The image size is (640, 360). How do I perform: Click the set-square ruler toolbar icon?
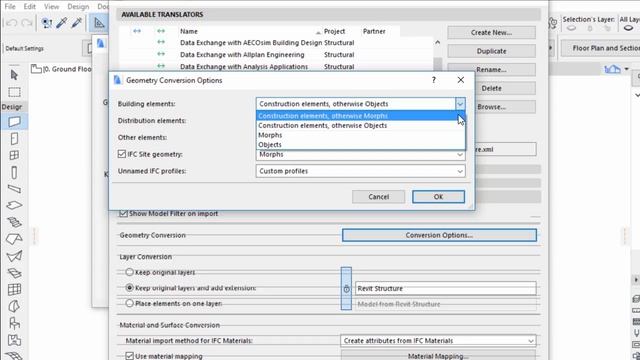[x=99, y=23]
